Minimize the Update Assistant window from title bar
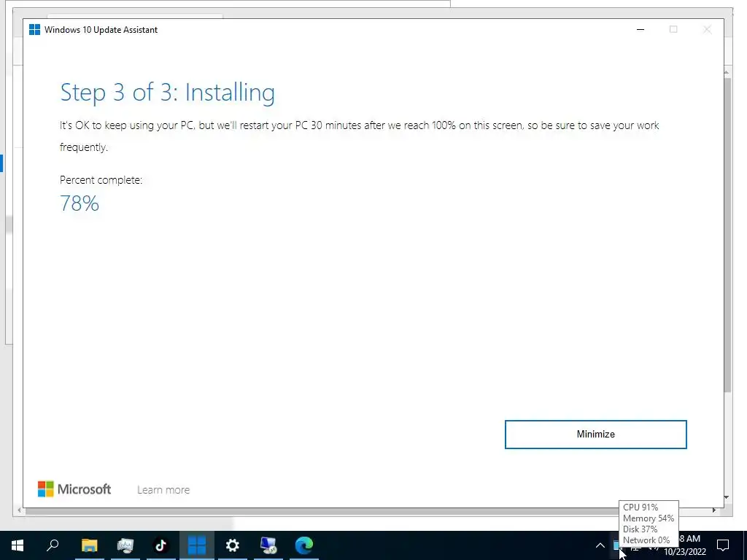747x560 pixels. (x=640, y=29)
